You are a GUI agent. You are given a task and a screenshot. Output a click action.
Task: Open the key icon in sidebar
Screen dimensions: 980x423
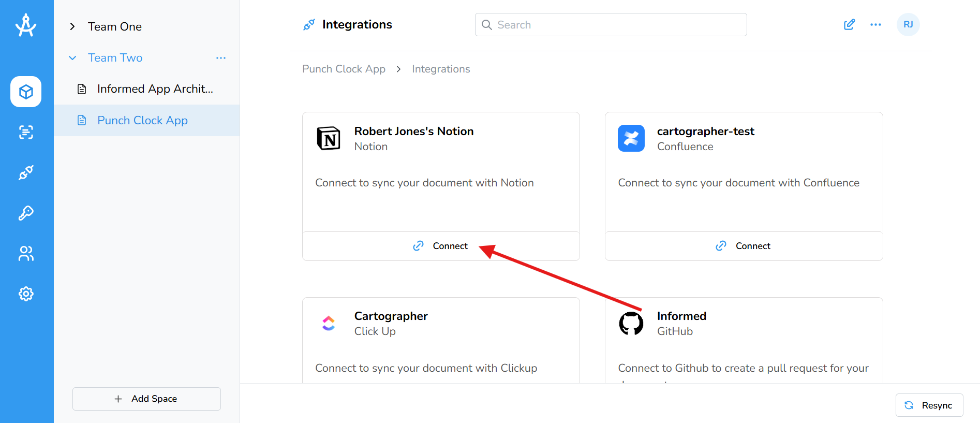(x=26, y=213)
